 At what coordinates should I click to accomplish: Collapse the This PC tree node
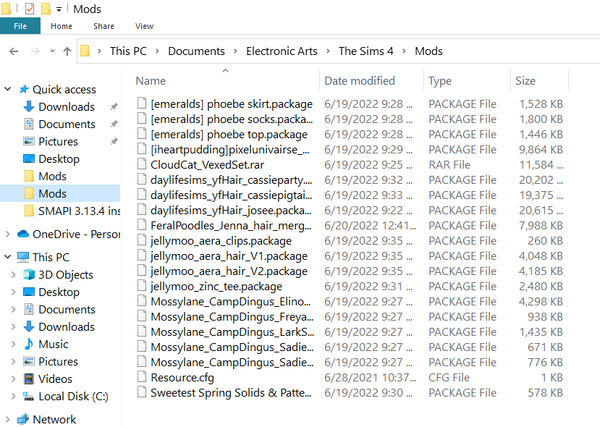pos(7,257)
